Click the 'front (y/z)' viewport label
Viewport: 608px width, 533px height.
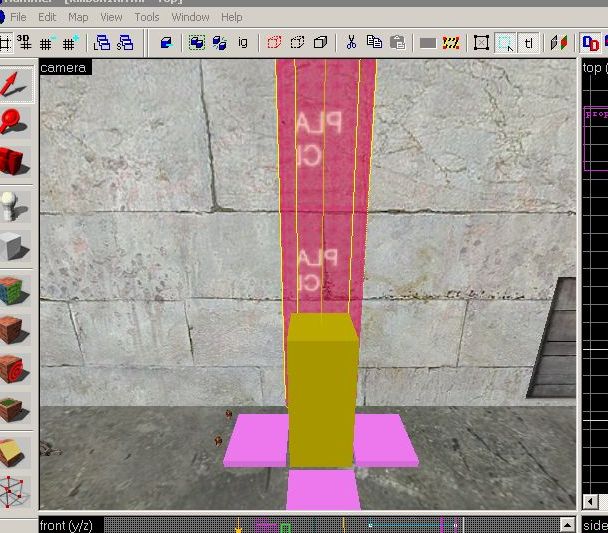point(66,526)
